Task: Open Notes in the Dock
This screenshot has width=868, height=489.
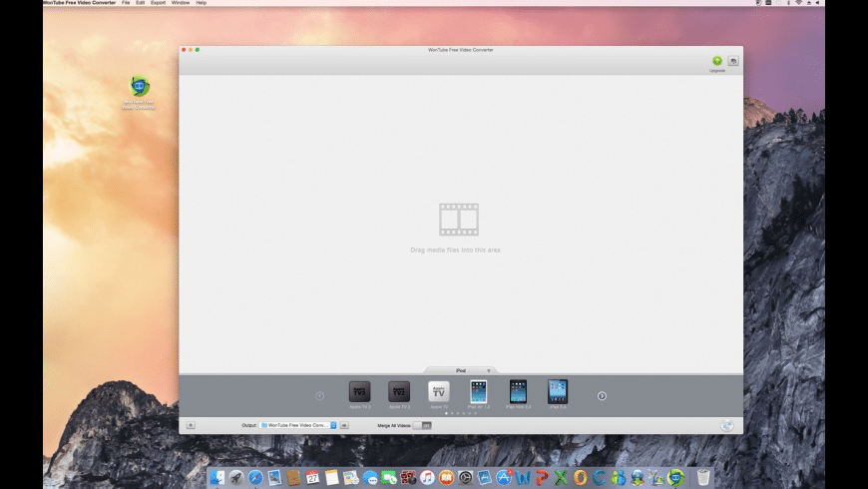Action: click(x=331, y=477)
